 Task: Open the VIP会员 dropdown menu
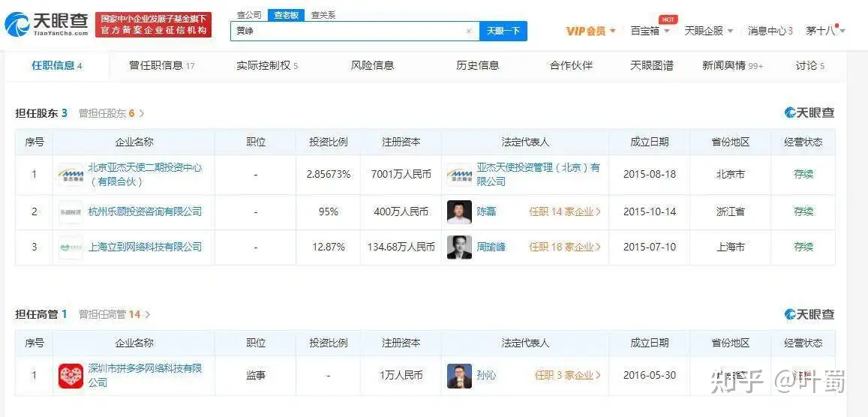(x=590, y=31)
